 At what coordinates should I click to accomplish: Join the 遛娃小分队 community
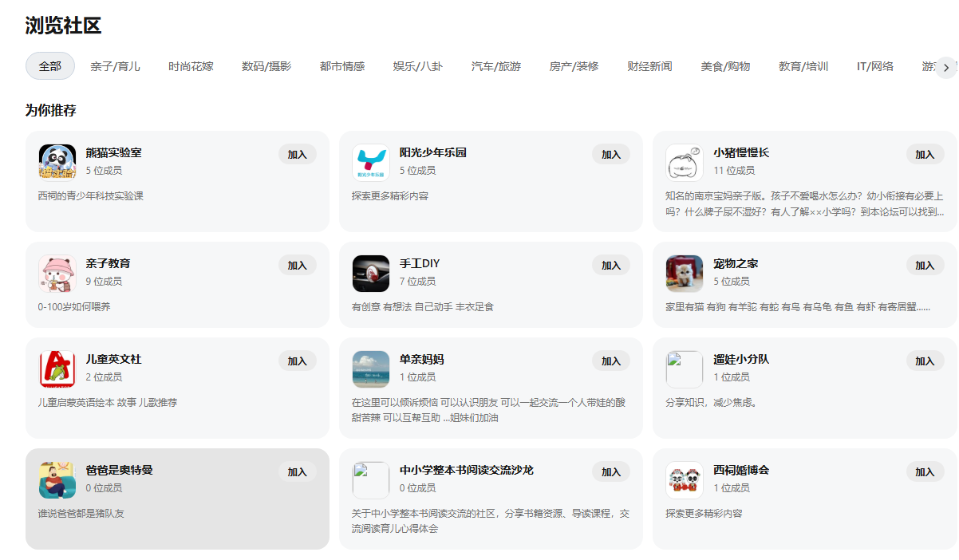click(925, 361)
